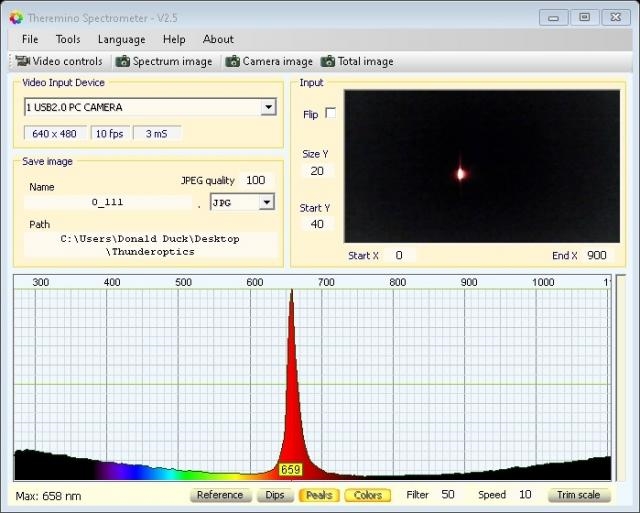Viewport: 640px width, 513px height.
Task: Click the Total image camera icon
Action: (327, 62)
